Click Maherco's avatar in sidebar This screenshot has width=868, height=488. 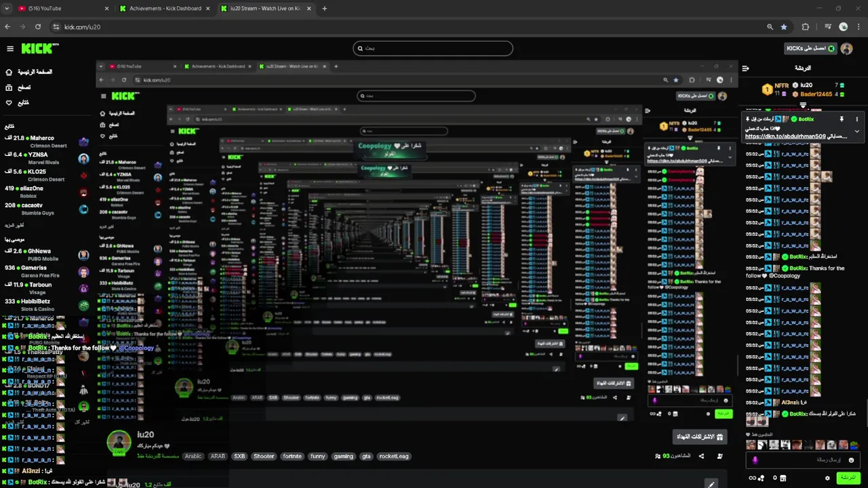[83, 142]
